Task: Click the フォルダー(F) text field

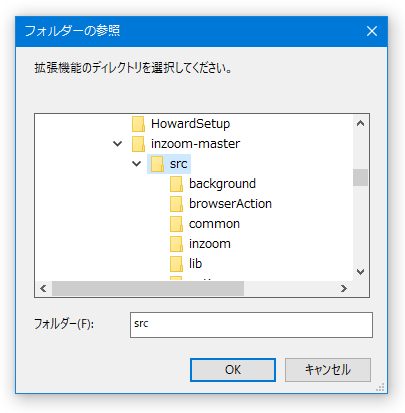Action: (x=251, y=325)
